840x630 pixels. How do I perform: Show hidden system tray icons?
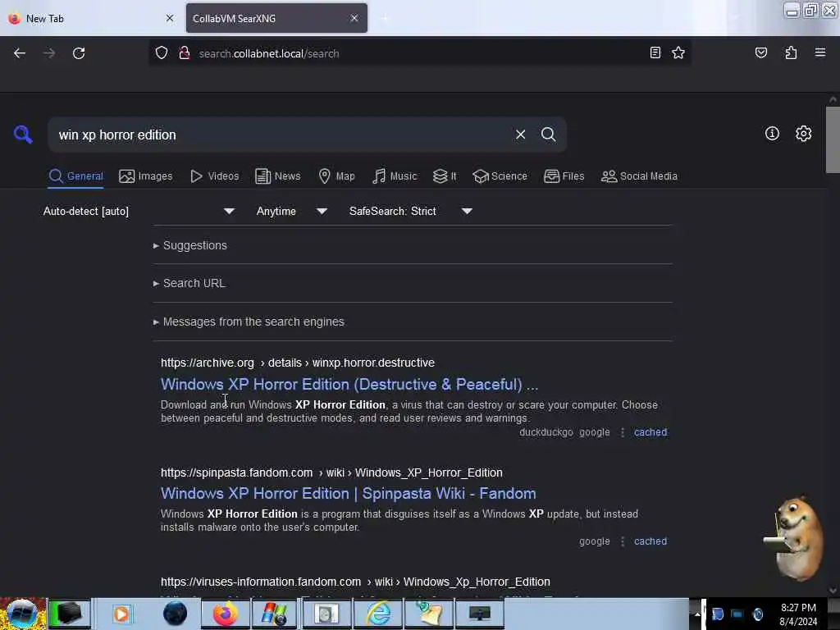pos(697,614)
